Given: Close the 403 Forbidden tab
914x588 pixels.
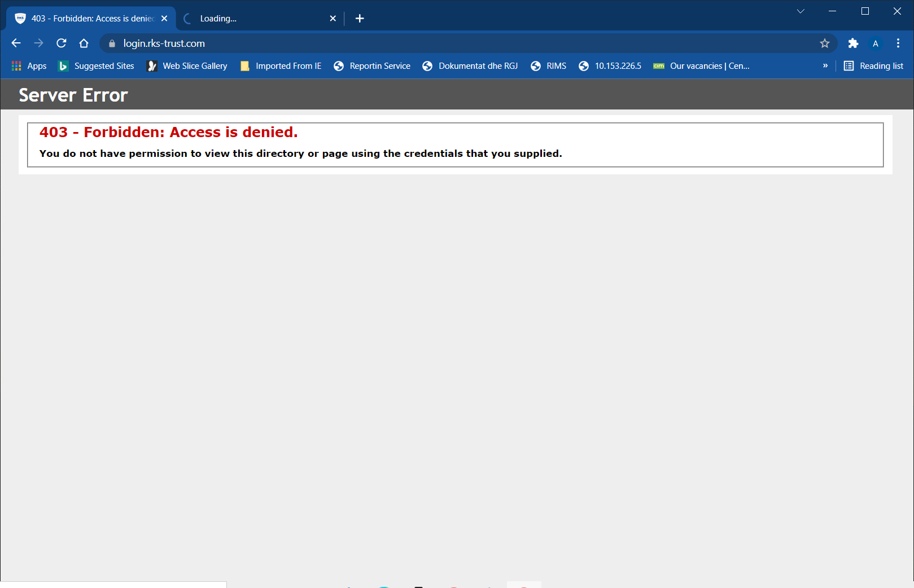Looking at the screenshot, I should click(164, 19).
